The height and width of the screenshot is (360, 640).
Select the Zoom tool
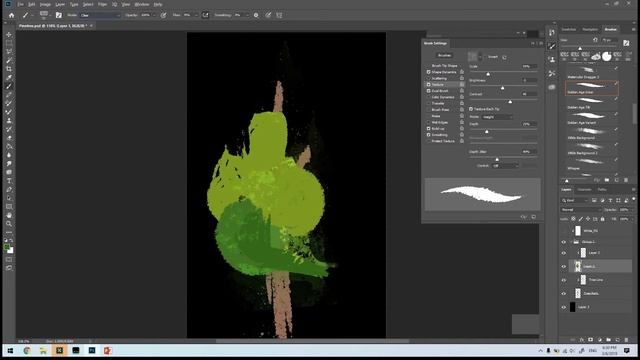point(9,224)
